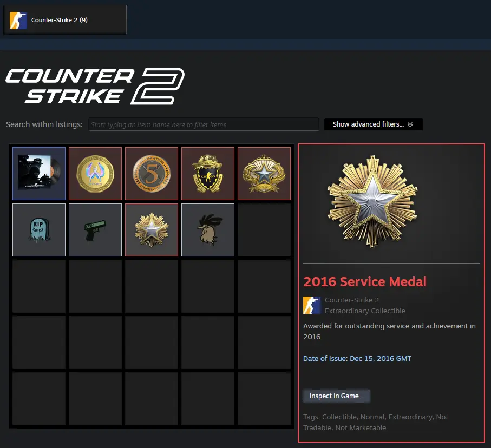Click the Counter-Strike 2 tab icon
Viewport: 491px width, 448px height.
[x=18, y=21]
